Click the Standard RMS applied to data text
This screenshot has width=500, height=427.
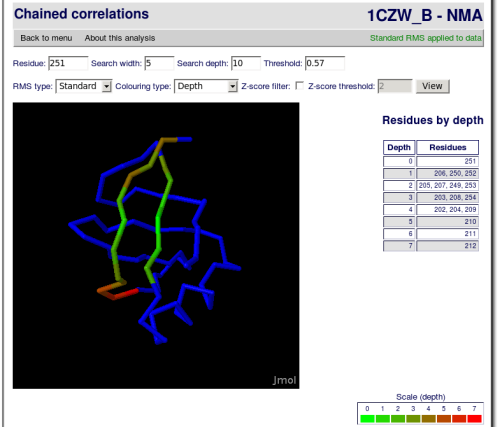pyautogui.click(x=426, y=38)
